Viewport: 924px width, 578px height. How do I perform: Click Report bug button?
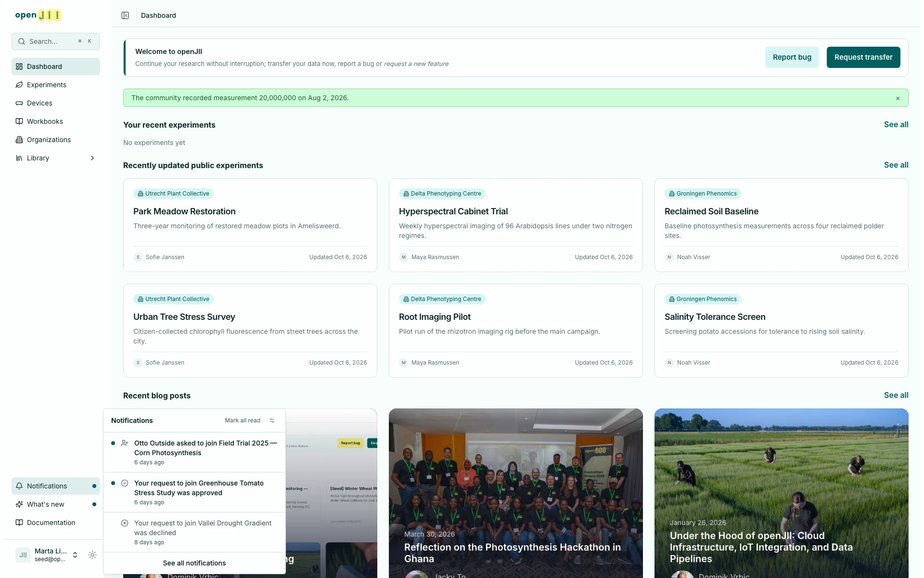point(792,57)
